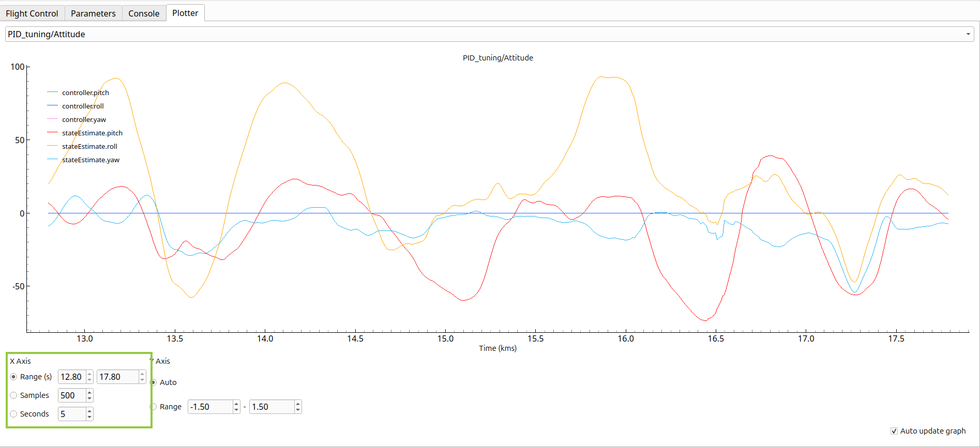The height and width of the screenshot is (447, 980).
Task: Decrease the X range end 17.80 value
Action: click(143, 380)
